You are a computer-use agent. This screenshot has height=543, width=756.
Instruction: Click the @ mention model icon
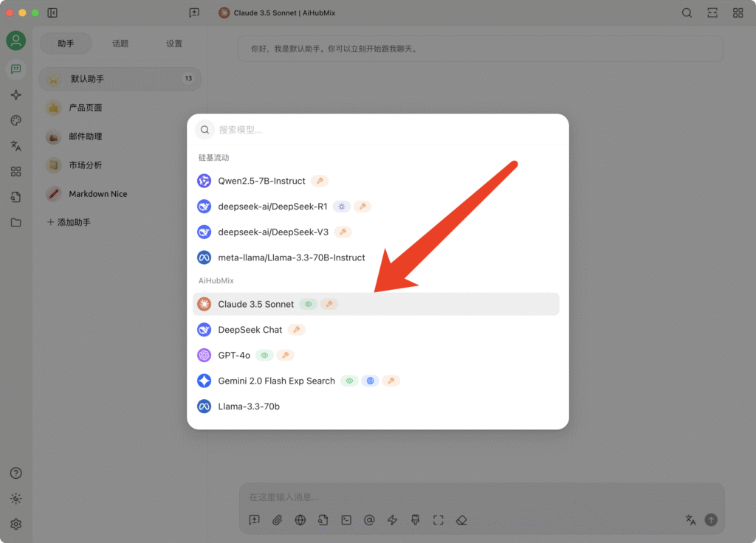pos(369,520)
